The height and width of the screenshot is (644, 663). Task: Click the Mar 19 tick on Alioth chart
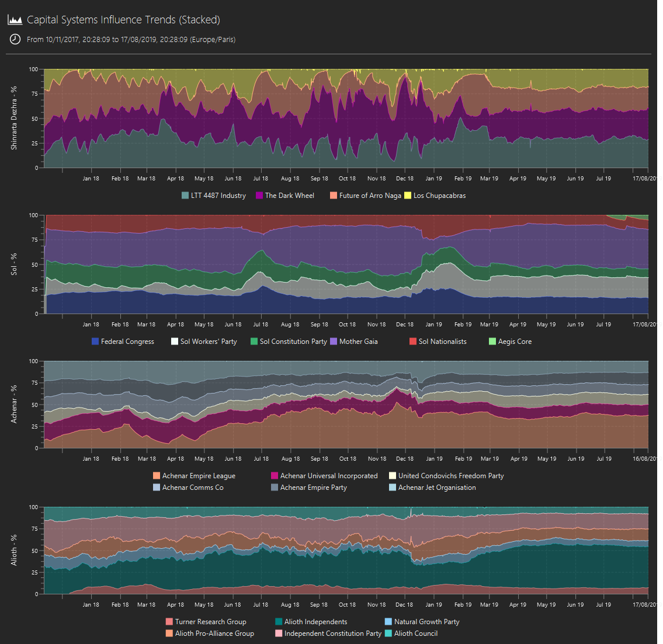point(489,605)
